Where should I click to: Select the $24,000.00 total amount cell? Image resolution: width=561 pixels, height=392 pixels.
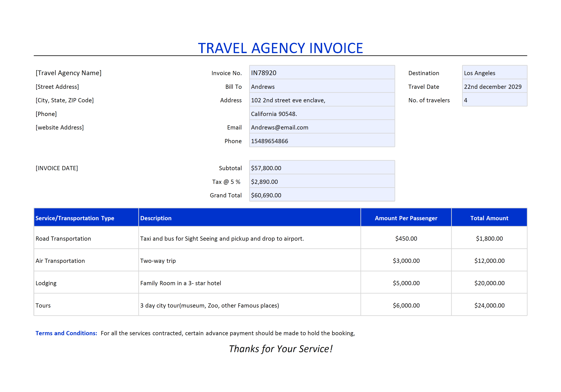[489, 305]
